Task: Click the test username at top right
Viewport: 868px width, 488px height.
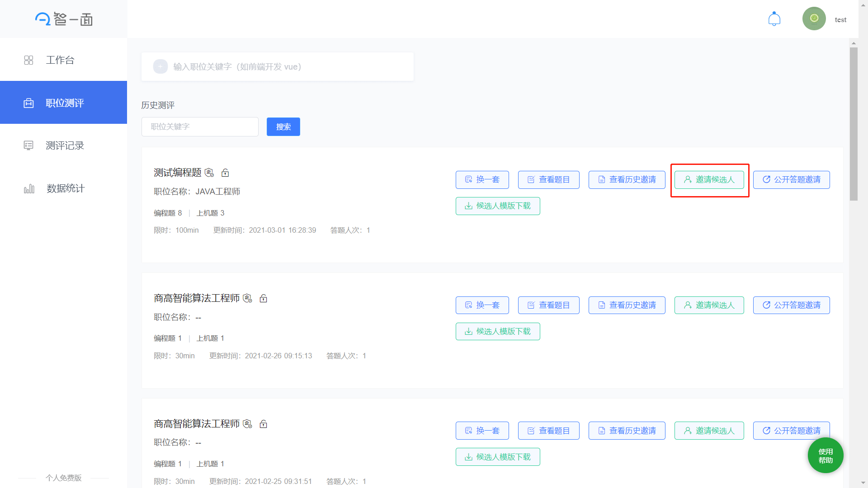Action: (840, 19)
